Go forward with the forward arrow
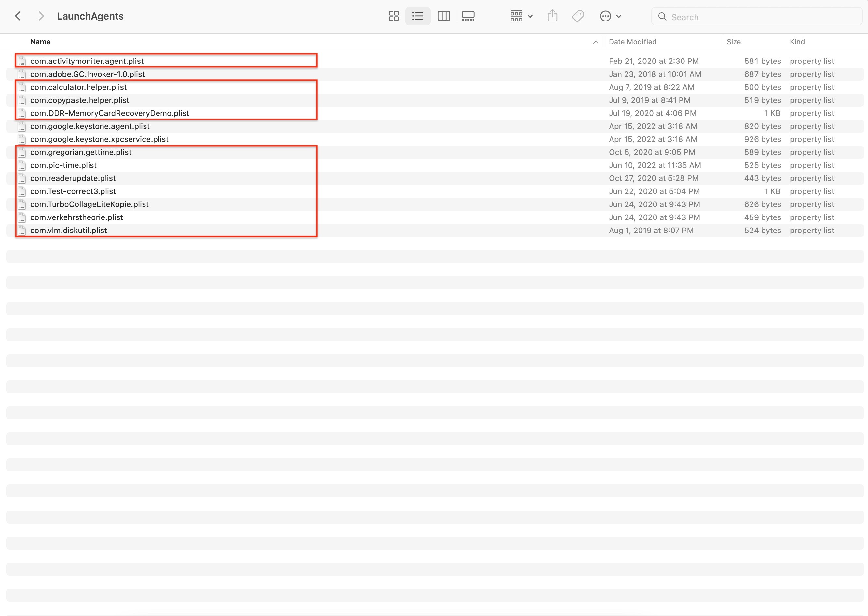The width and height of the screenshot is (868, 616). [x=41, y=16]
